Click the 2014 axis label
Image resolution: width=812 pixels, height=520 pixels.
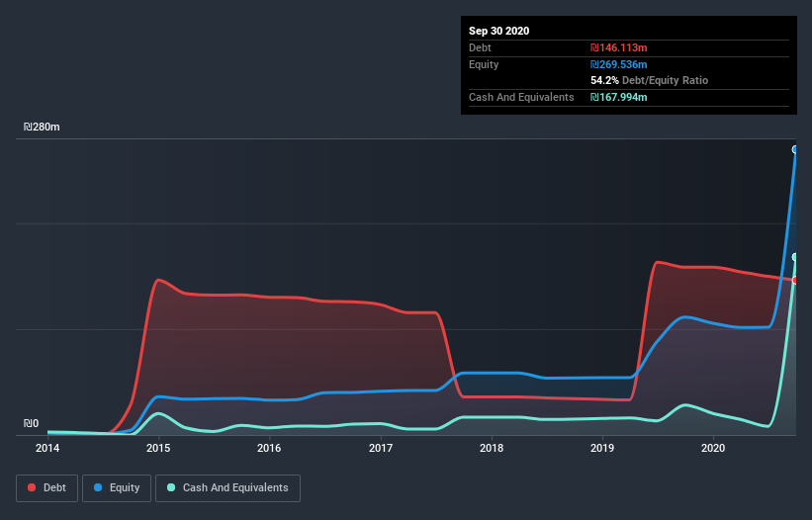point(47,448)
